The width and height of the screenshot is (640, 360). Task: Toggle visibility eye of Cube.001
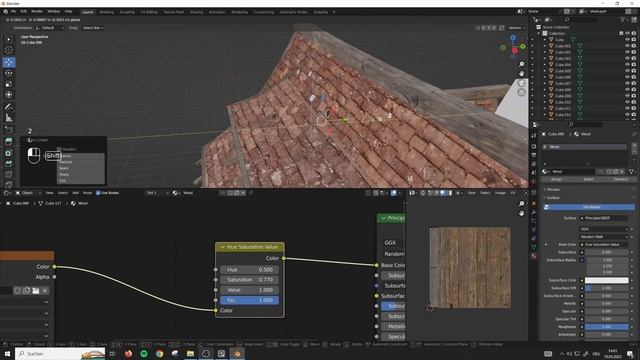627,46
